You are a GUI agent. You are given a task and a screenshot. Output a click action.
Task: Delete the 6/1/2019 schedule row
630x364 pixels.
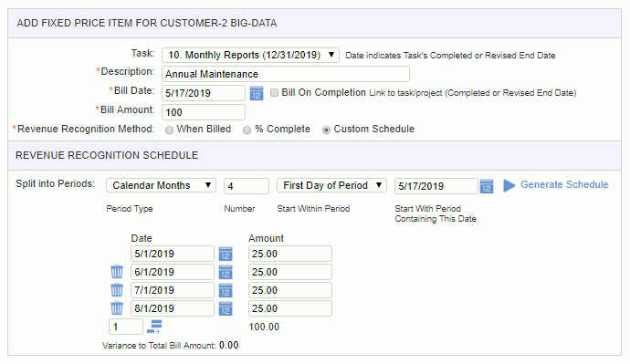(x=117, y=272)
